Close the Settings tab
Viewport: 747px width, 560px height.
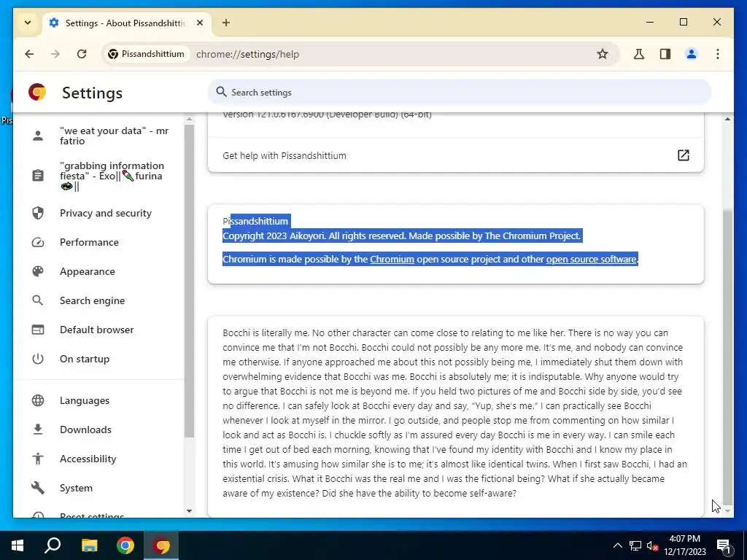click(200, 23)
